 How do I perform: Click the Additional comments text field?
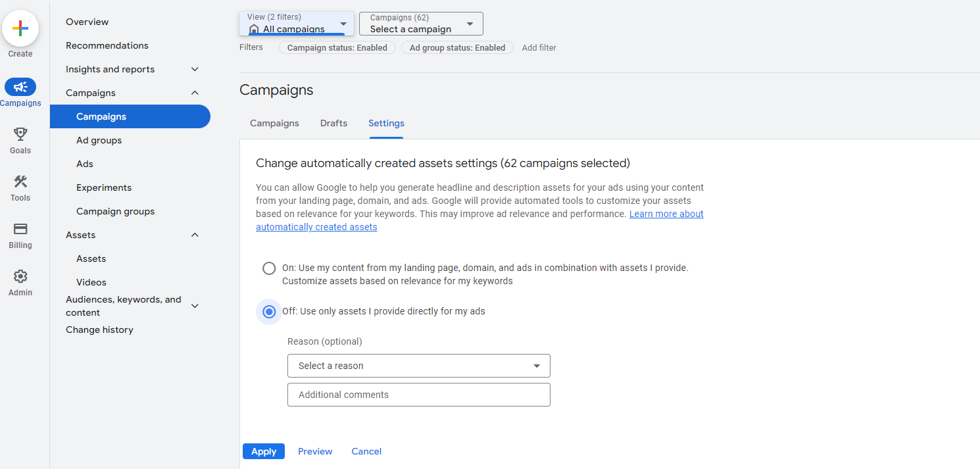click(x=418, y=395)
